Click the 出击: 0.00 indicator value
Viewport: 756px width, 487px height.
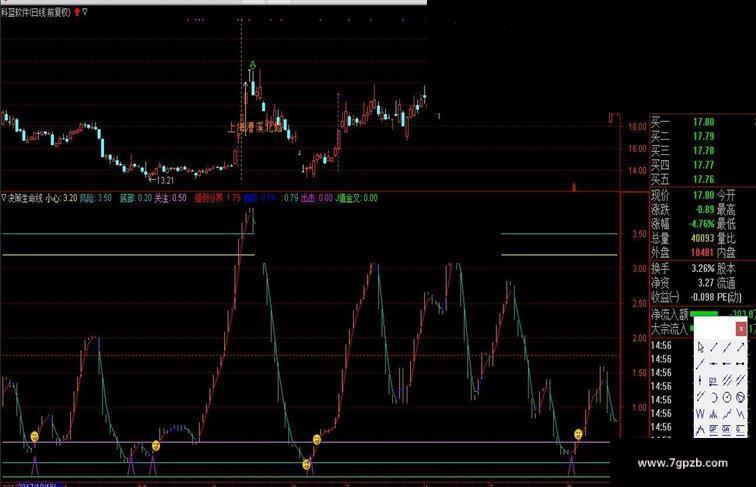coord(317,198)
